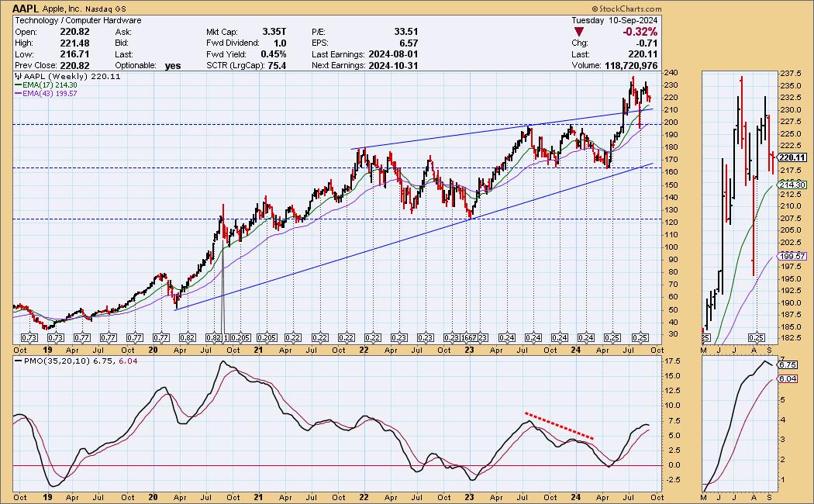Select the Mkt Cap value 3.35T
Viewport: 814px width, 504px height.
coord(274,32)
